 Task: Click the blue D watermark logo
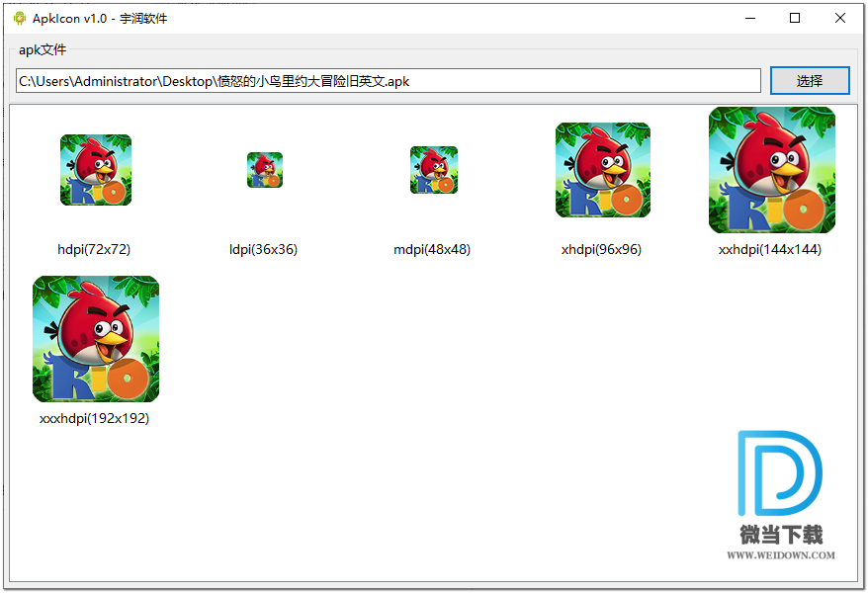coord(780,472)
